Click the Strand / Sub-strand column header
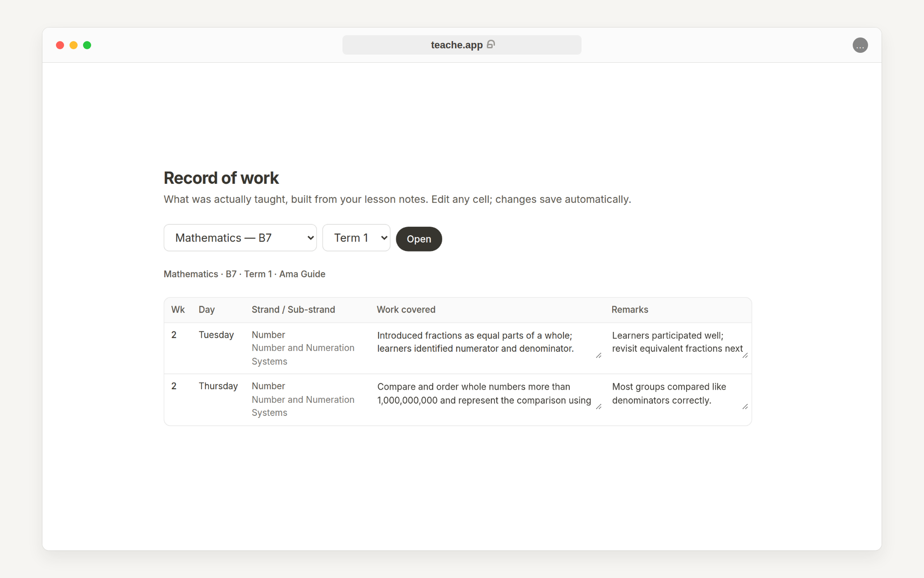 293,309
